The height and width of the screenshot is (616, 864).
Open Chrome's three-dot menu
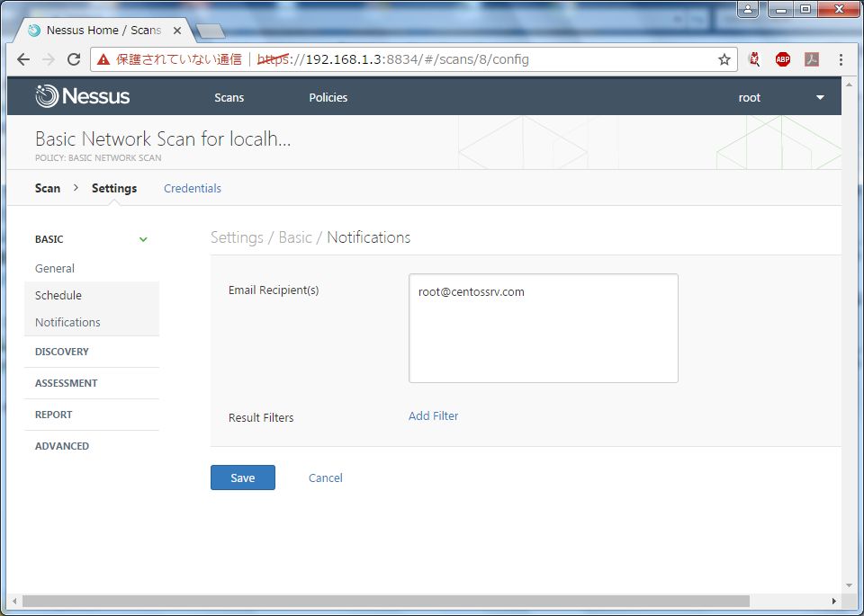(841, 59)
